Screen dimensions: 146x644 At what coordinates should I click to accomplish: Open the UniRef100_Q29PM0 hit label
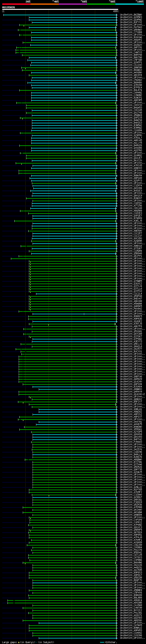(x=131, y=135)
